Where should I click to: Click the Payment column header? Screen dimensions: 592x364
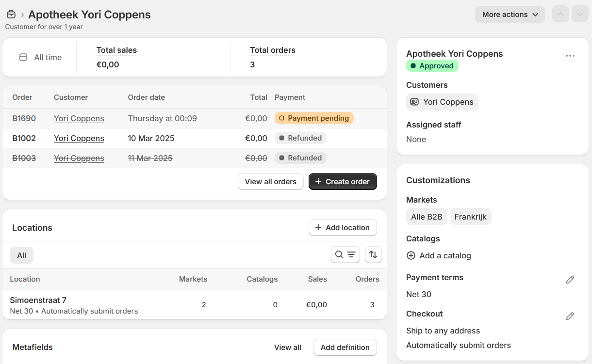290,97
